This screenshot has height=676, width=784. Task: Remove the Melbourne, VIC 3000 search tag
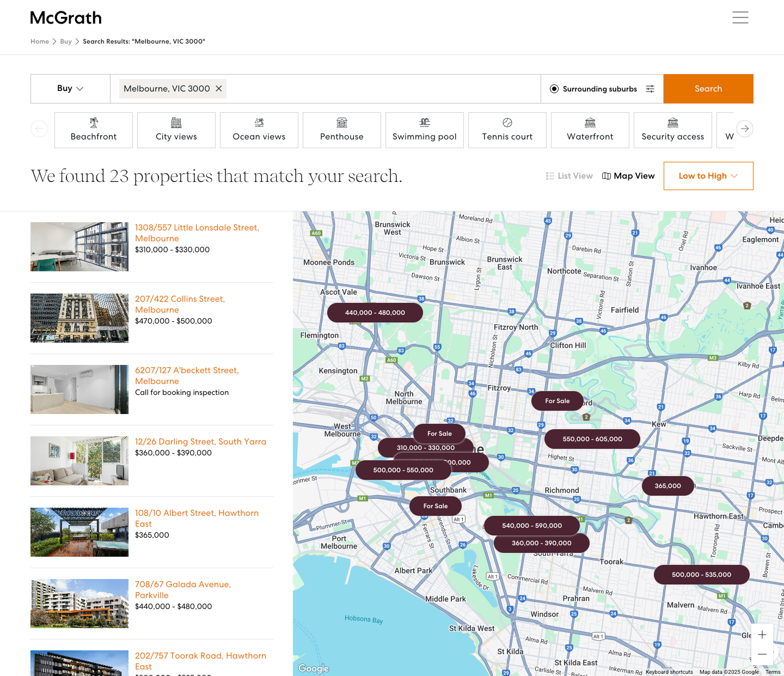pyautogui.click(x=219, y=89)
